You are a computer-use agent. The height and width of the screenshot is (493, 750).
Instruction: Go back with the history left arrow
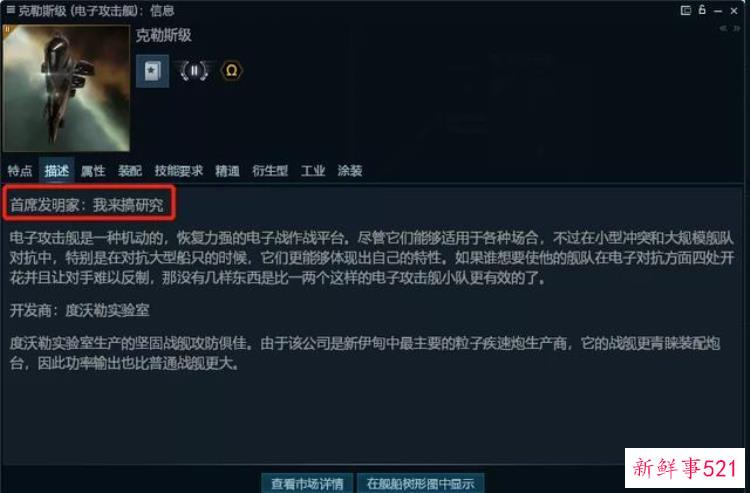[724, 29]
